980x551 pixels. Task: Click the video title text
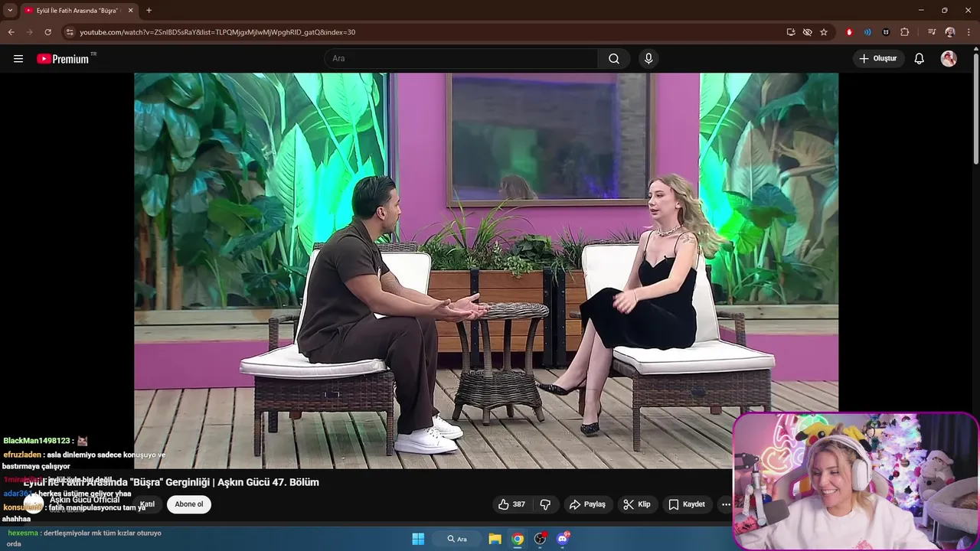pyautogui.click(x=171, y=482)
